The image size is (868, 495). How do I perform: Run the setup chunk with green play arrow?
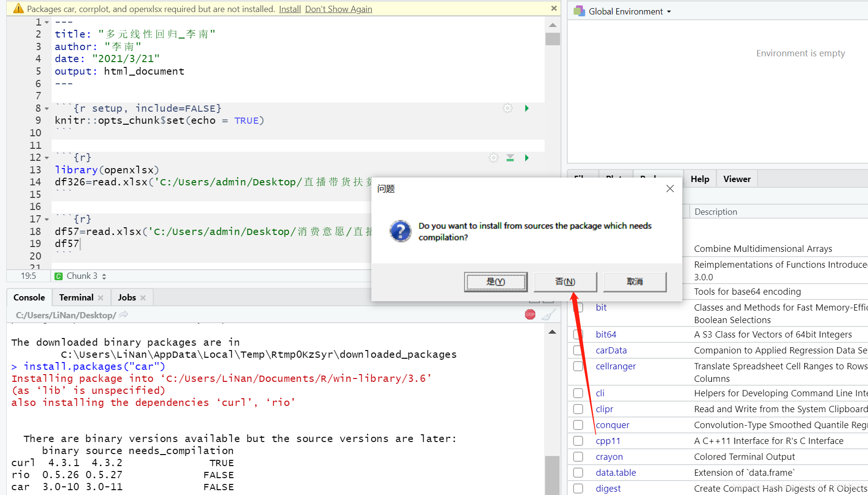[526, 108]
